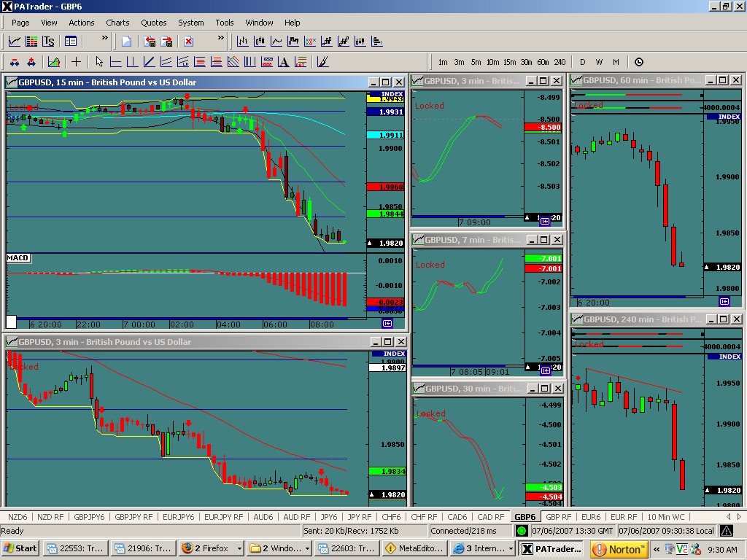Open the Norton taskbar button
Screen dimensions: 747x560
[619, 548]
